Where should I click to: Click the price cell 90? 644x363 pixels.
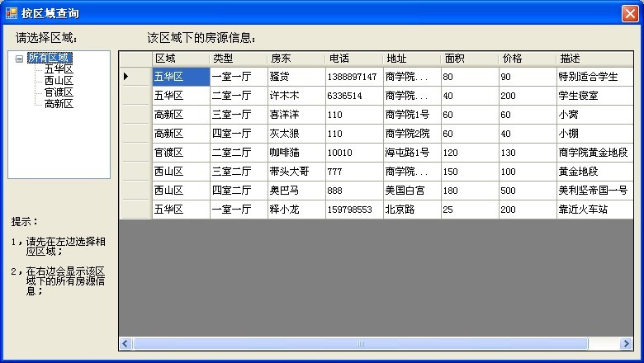tap(528, 77)
